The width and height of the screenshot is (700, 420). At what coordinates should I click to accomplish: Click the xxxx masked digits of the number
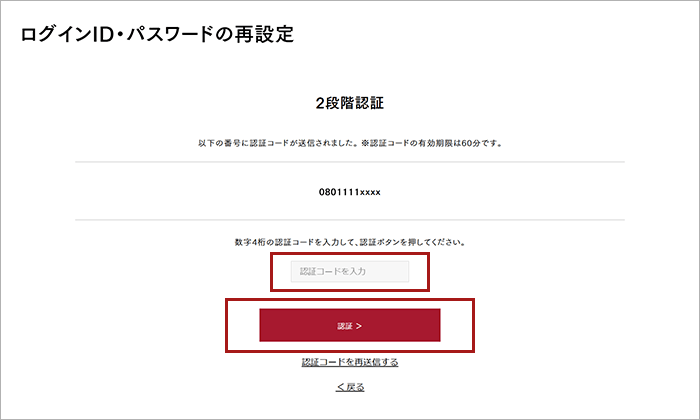click(x=370, y=192)
